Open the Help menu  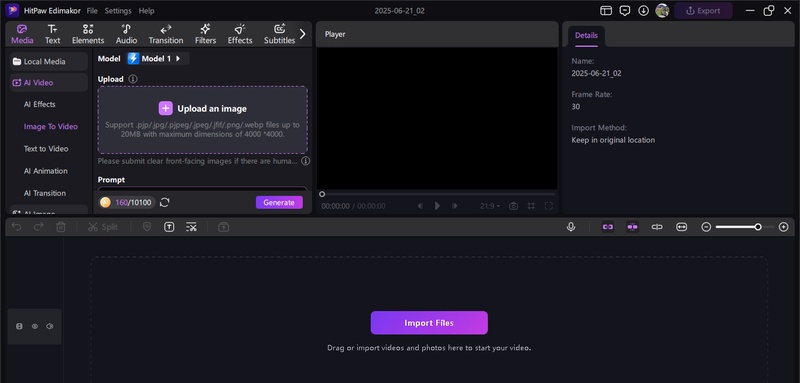coord(146,11)
